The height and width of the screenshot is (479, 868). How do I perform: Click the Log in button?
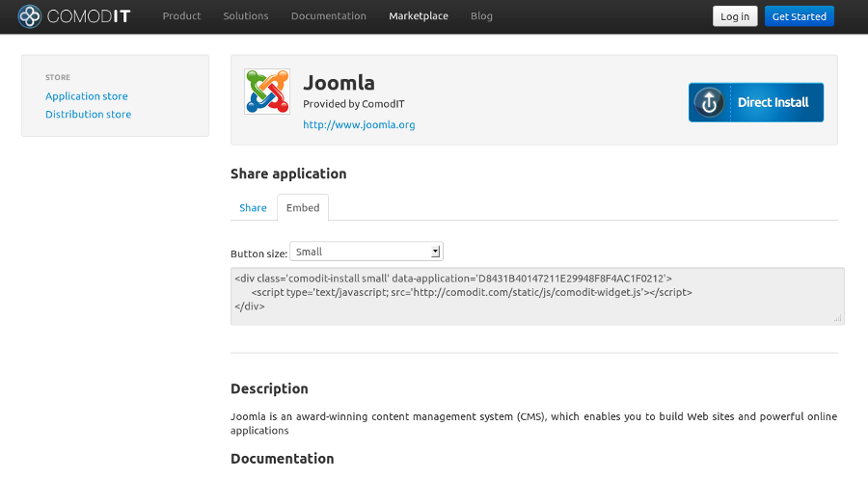click(x=735, y=16)
